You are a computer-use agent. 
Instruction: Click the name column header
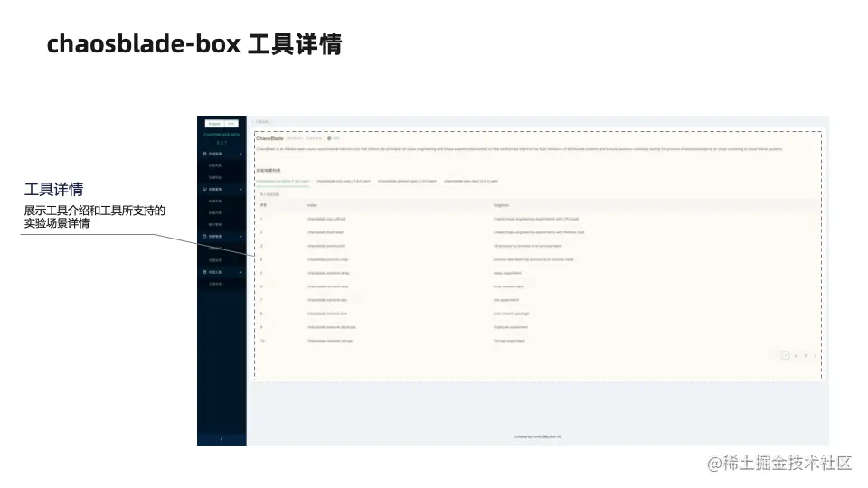312,205
